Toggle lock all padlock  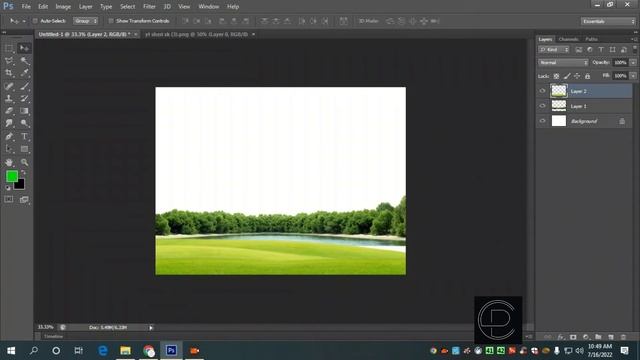click(587, 76)
